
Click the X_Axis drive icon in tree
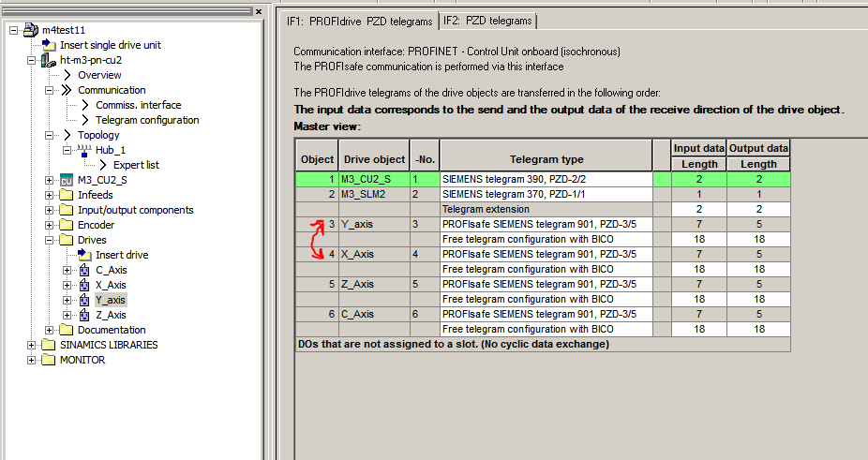point(84,285)
